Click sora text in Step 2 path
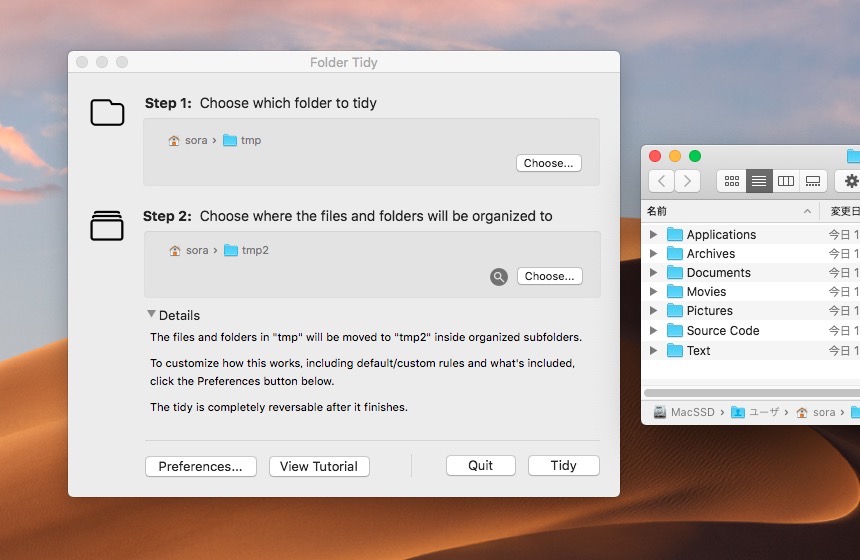Screen dimensions: 860x560 [x=197, y=251]
